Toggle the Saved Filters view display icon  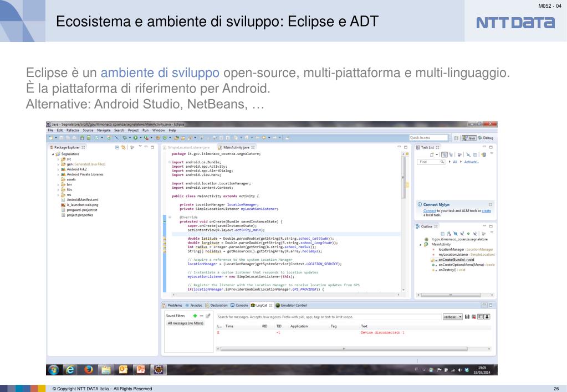pos(480,317)
